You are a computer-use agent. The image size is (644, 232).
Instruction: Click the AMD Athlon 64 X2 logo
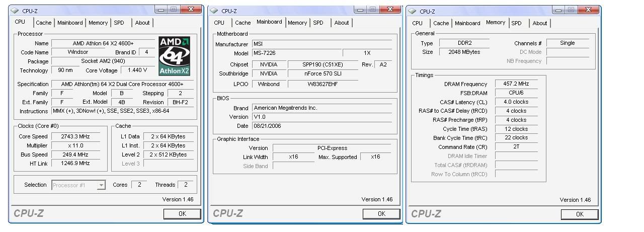click(x=175, y=56)
